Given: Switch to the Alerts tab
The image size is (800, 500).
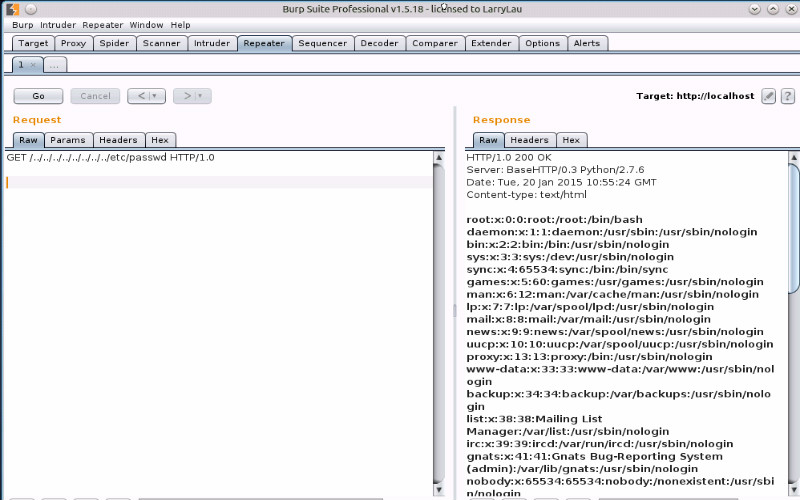Looking at the screenshot, I should coord(587,43).
